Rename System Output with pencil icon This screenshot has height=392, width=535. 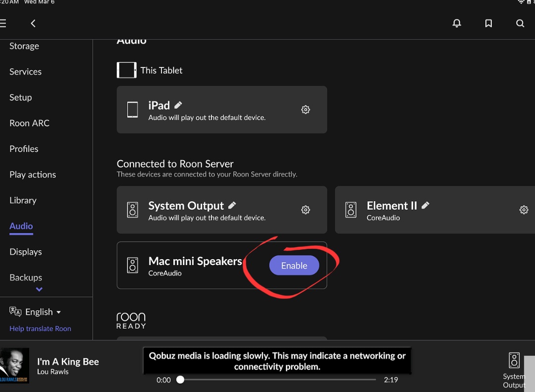pos(232,205)
